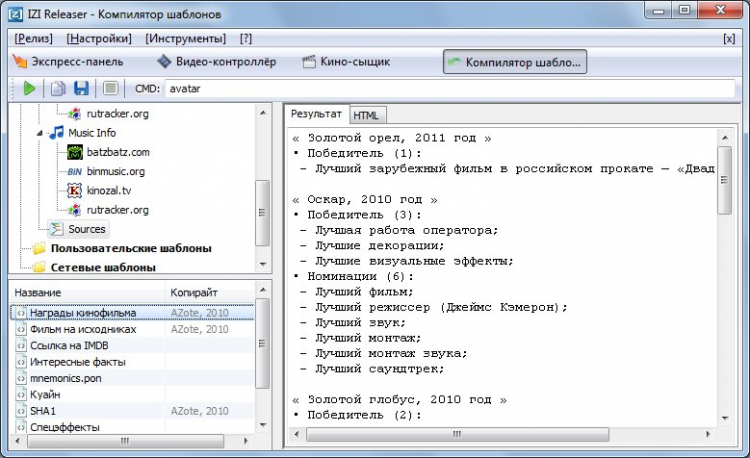This screenshot has width=750, height=458.
Task: Click the Награды кинофильма file icon
Action: tap(21, 313)
